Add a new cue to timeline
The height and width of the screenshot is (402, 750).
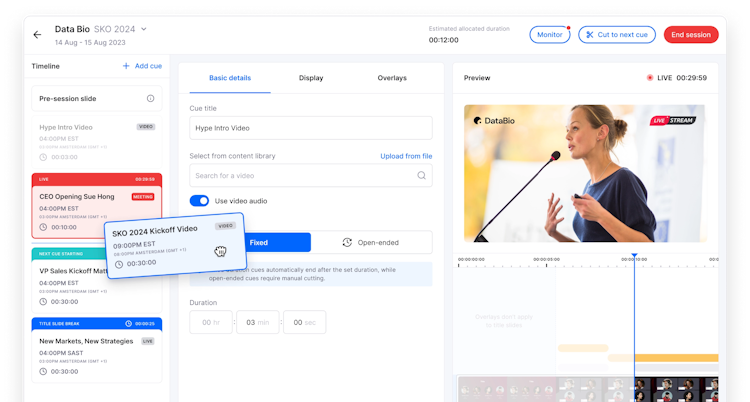[143, 66]
